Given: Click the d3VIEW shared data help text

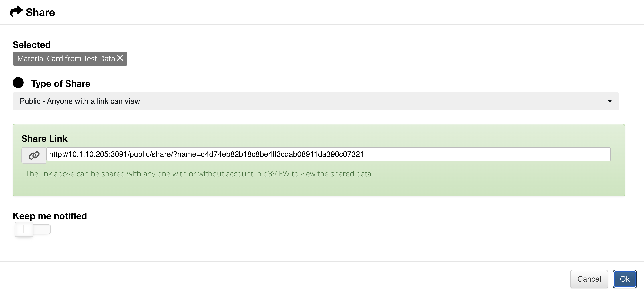Looking at the screenshot, I should click(198, 174).
